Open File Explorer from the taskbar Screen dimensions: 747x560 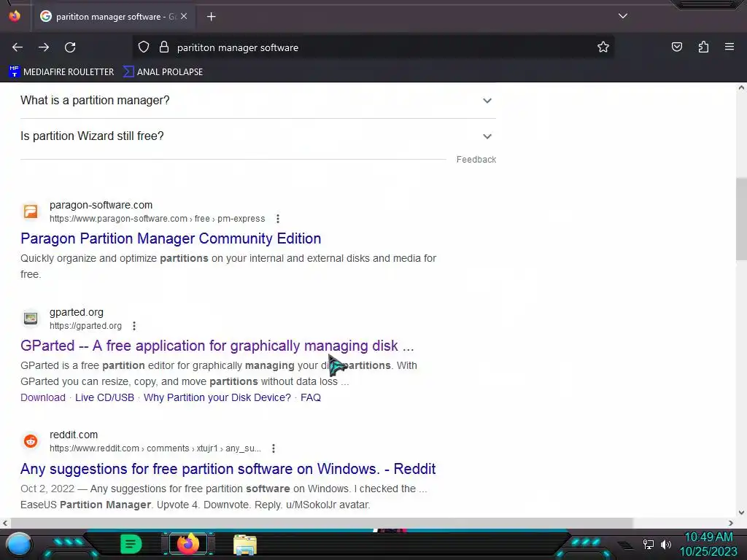click(x=245, y=544)
